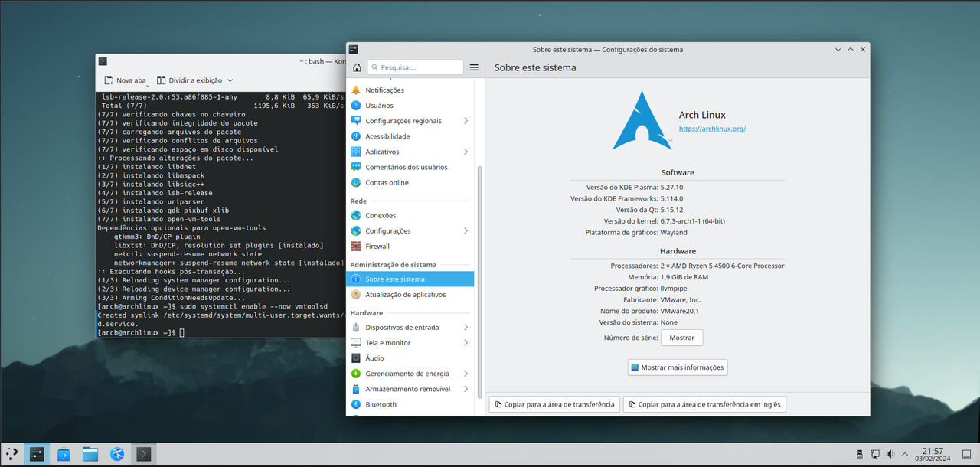
Task: Switch to Konsole via taskbar
Action: 144,454
